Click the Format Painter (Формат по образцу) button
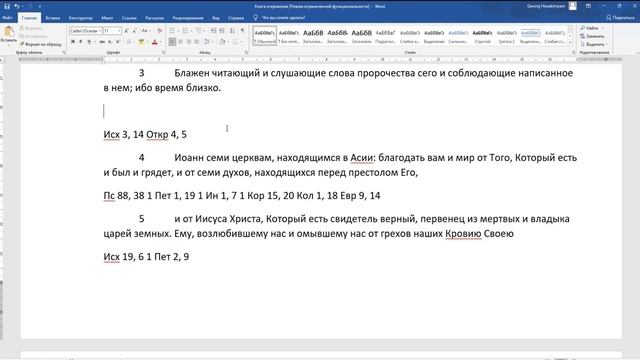Viewport: 640px width, 360px height. pyautogui.click(x=40, y=44)
